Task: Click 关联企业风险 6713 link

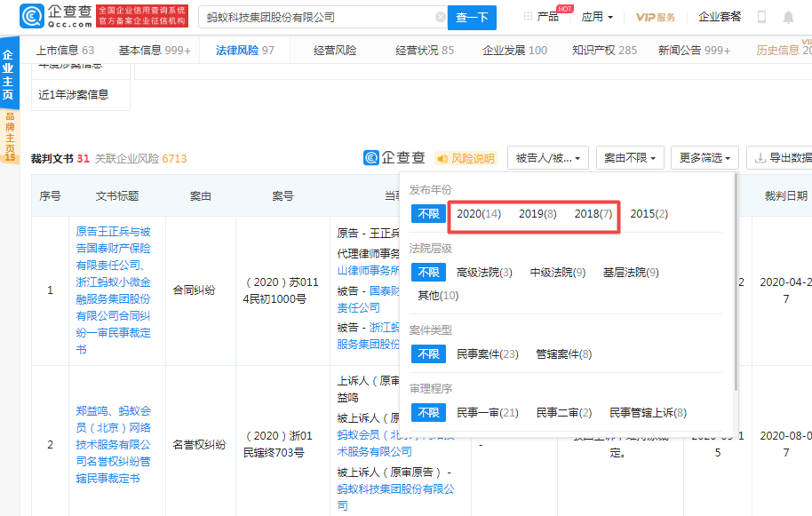Action: tap(140, 158)
